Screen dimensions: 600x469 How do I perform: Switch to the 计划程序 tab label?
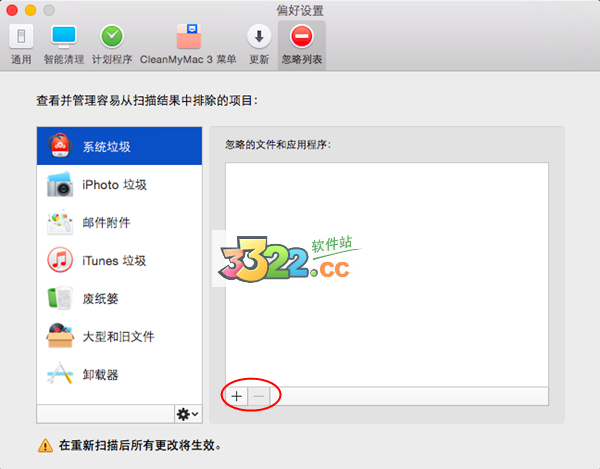coord(112,59)
